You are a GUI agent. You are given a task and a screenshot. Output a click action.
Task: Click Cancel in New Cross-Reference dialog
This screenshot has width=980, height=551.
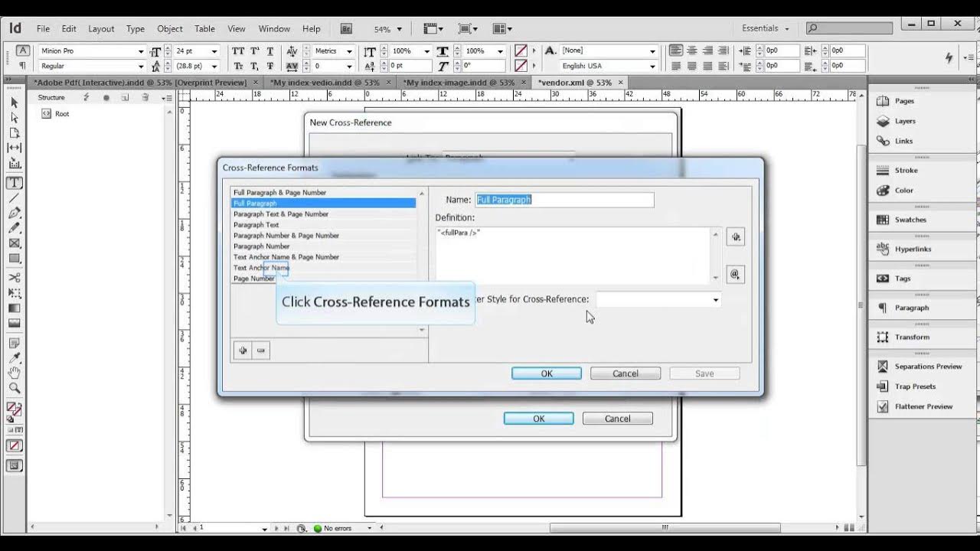click(x=618, y=419)
